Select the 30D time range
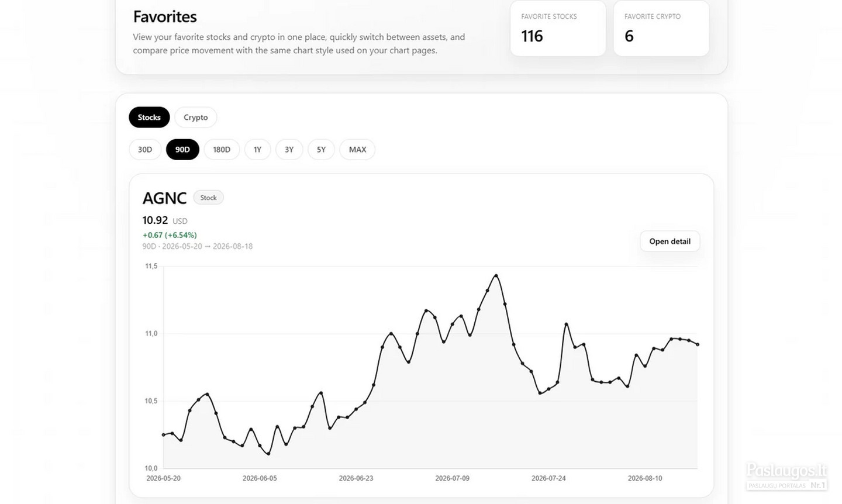The image size is (842, 504). point(145,149)
